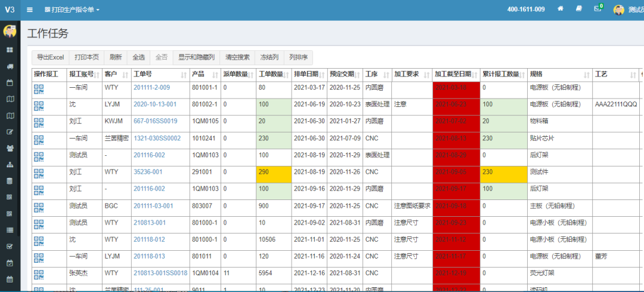Open the home page icon

(x=560, y=8)
